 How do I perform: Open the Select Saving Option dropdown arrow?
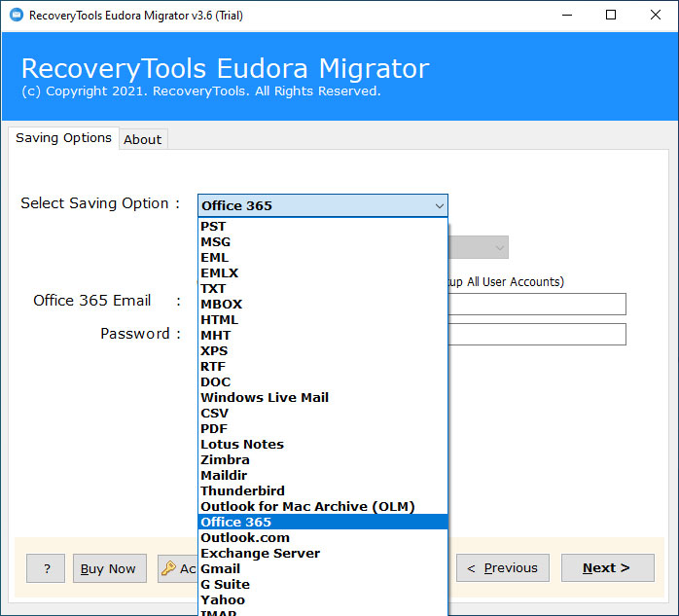point(439,205)
